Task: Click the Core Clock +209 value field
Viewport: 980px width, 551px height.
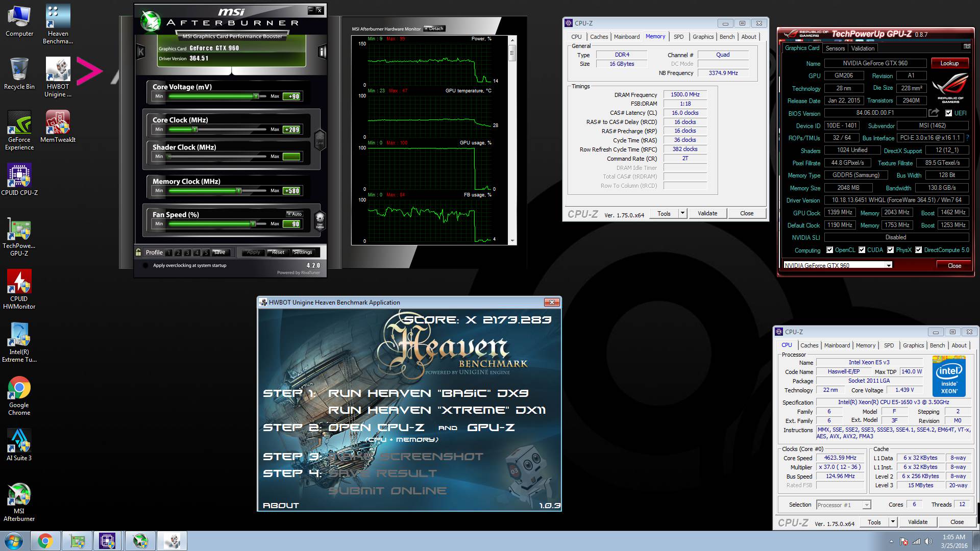Action: (x=291, y=130)
